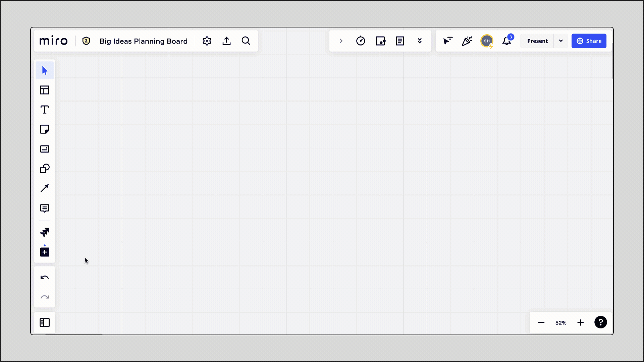The width and height of the screenshot is (644, 362).
Task: Select the Comment tool
Action: pos(45,208)
